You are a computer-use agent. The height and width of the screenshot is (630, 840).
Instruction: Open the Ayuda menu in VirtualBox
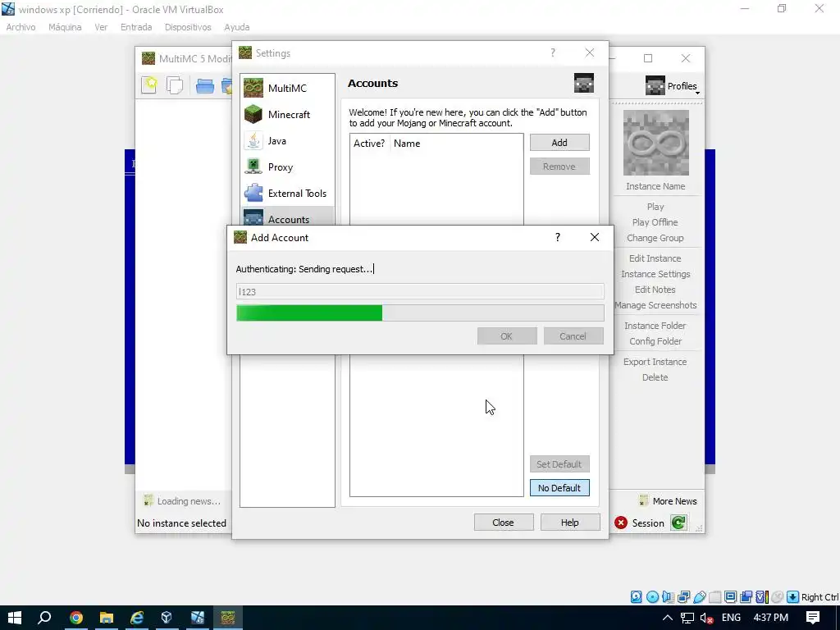pos(237,27)
